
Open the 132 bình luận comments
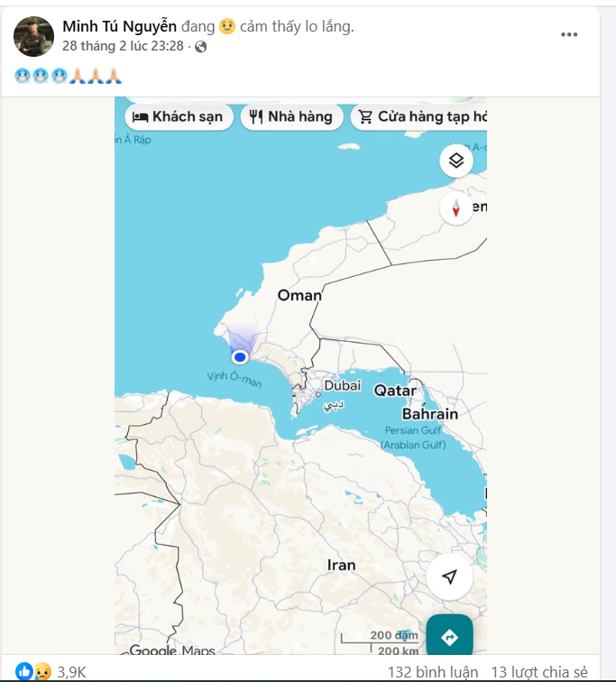tap(433, 672)
